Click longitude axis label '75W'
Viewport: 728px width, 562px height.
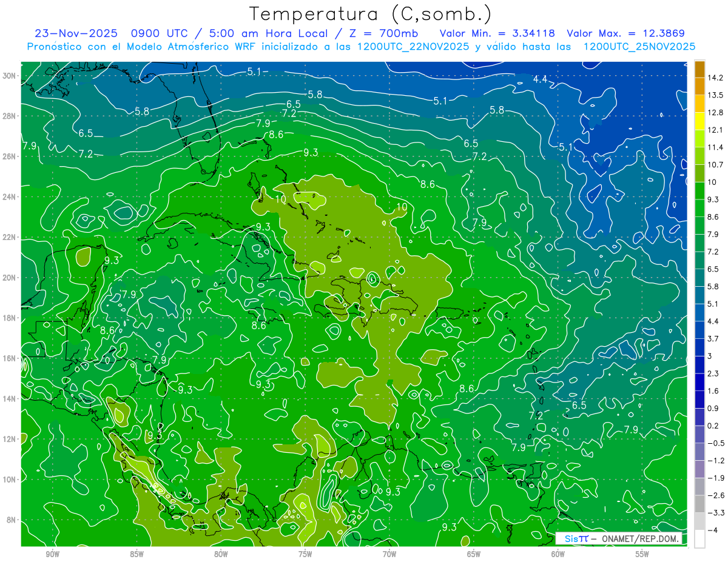tap(305, 554)
